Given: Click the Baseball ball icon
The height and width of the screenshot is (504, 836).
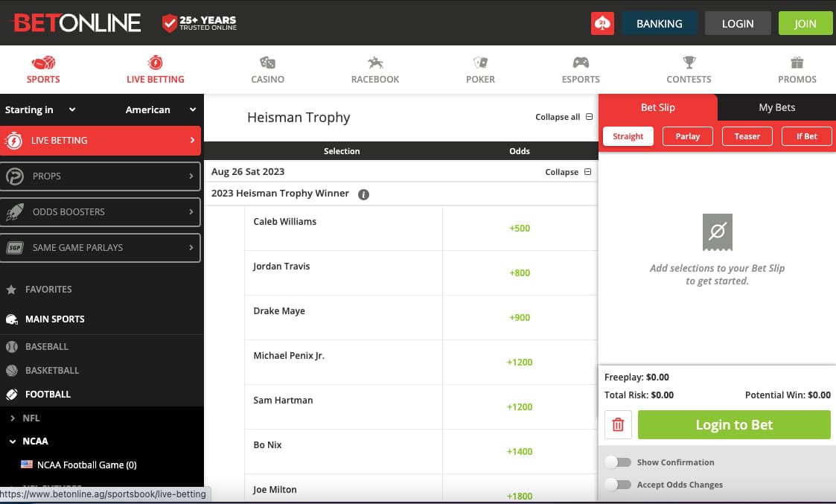Looking at the screenshot, I should [12, 347].
